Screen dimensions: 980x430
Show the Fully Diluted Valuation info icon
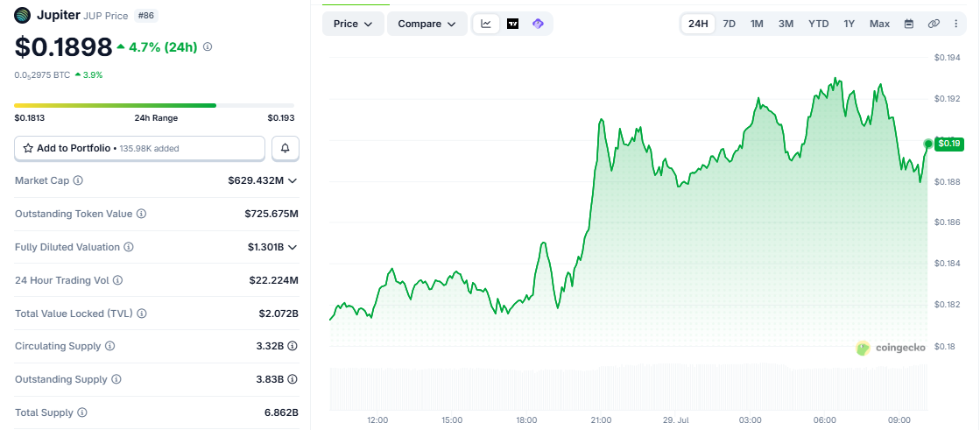tap(129, 247)
